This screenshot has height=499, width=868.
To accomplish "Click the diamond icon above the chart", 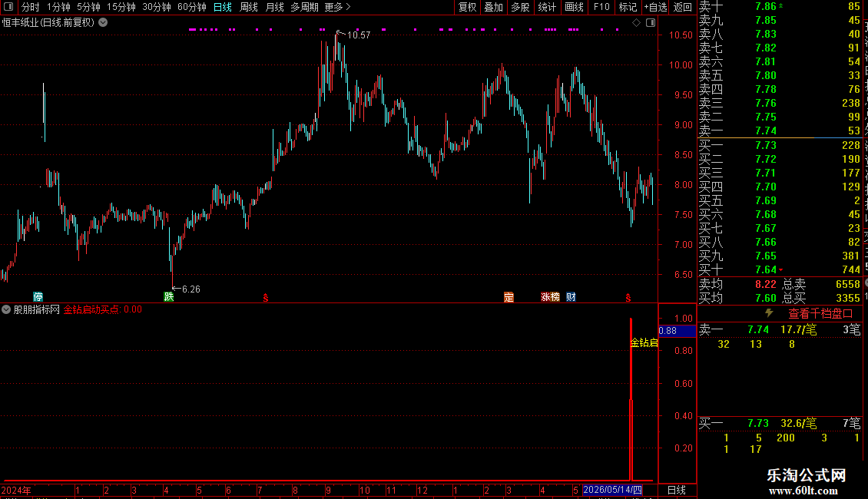I will click(637, 23).
